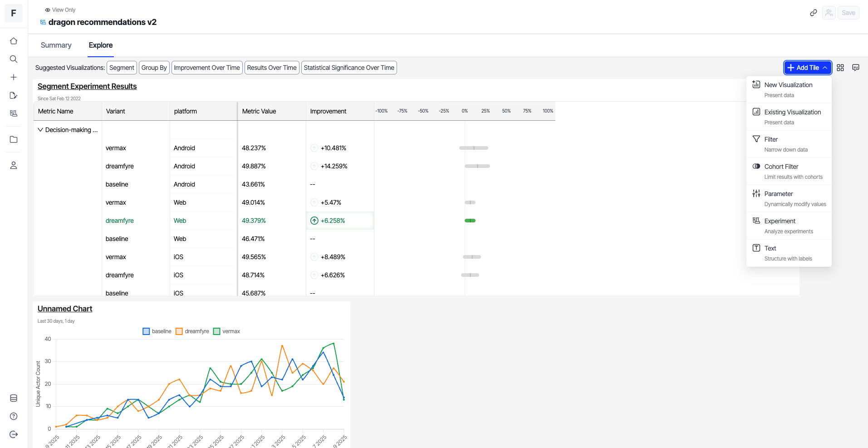
Task: Toggle baseline series in chart legend
Action: coord(157,331)
